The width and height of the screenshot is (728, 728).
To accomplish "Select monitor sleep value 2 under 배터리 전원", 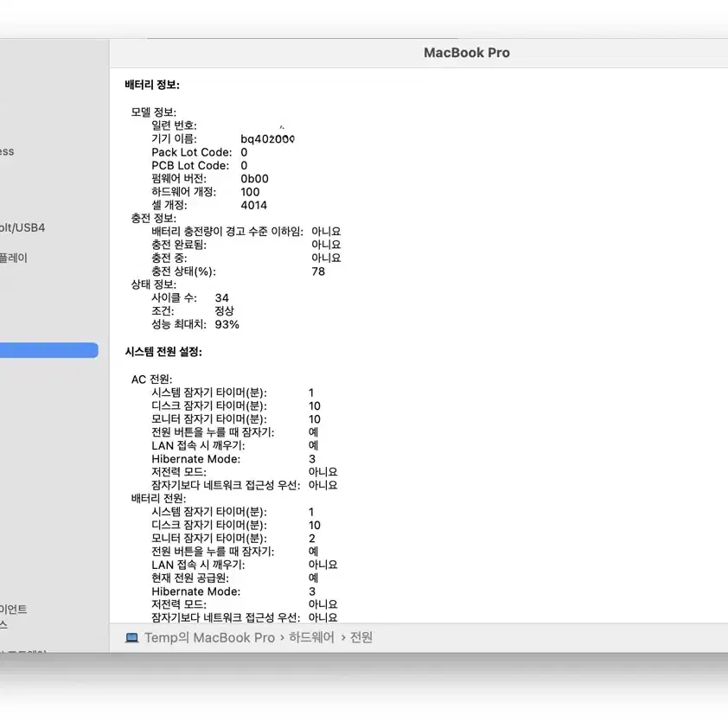I will [x=312, y=539].
